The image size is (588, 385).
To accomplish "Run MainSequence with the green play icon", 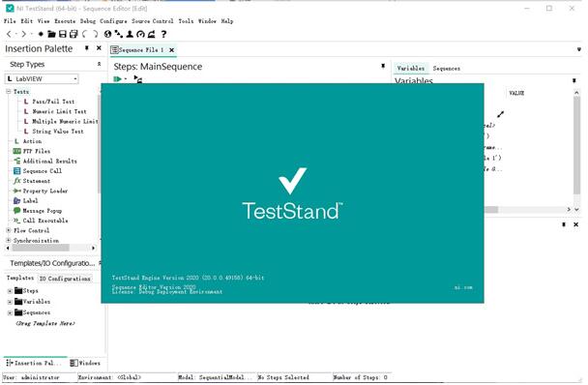I will click(x=117, y=78).
